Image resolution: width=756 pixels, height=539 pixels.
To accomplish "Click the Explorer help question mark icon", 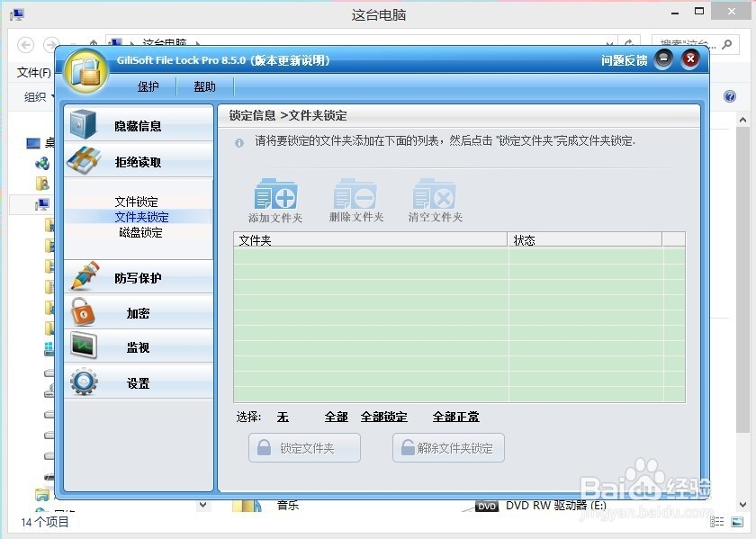I will coord(730,96).
